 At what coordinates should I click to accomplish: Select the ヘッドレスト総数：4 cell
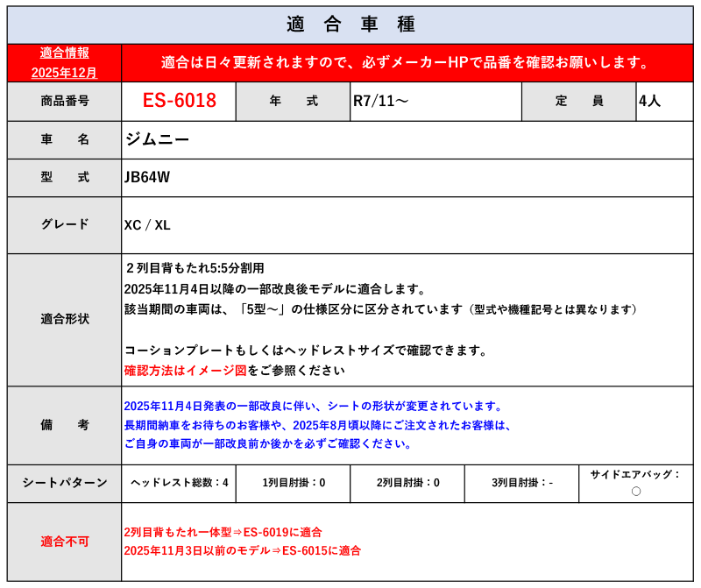point(179,483)
